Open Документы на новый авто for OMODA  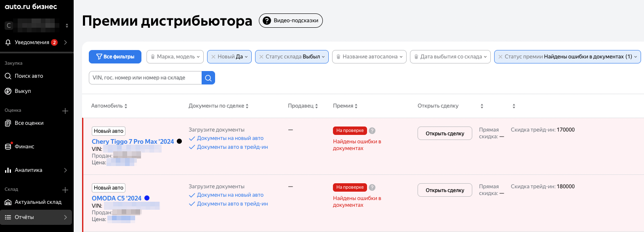pos(230,195)
